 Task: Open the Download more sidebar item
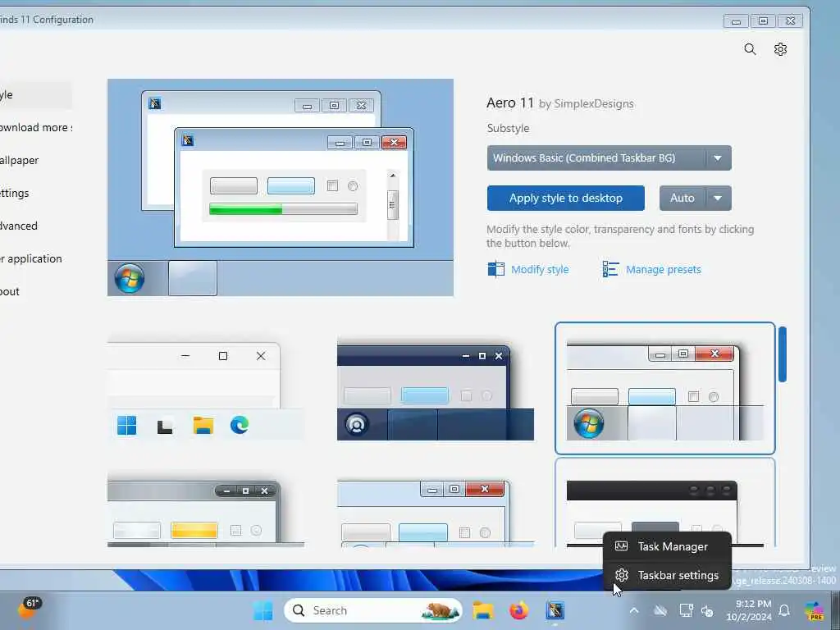click(x=35, y=127)
